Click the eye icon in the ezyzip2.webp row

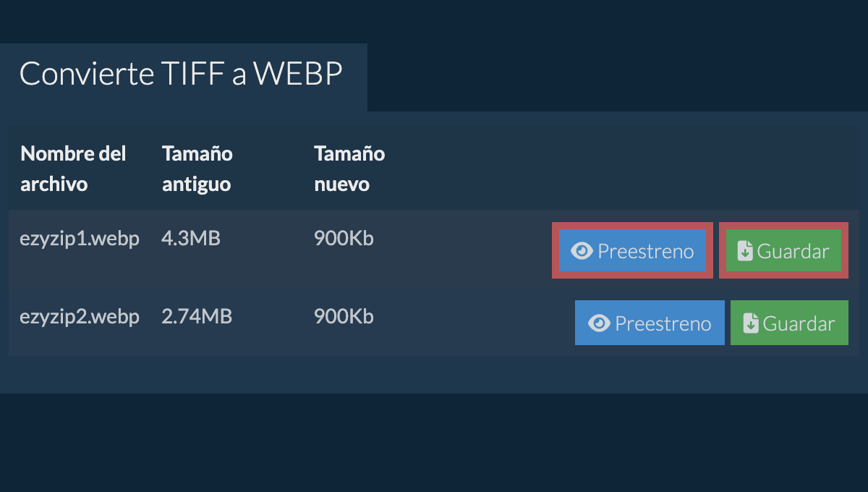coord(599,323)
